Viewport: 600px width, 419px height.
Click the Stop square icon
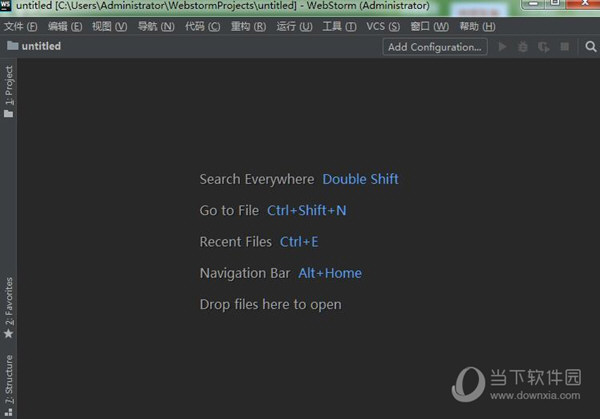point(564,47)
